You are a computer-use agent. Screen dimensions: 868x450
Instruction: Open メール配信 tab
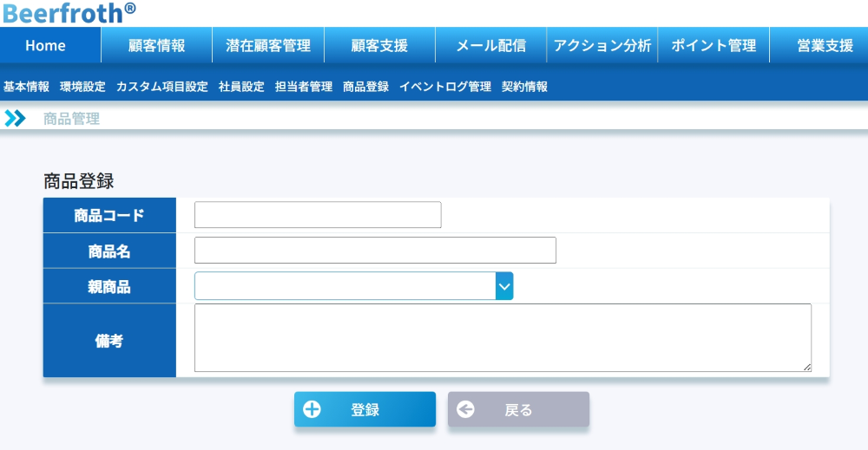coord(490,46)
